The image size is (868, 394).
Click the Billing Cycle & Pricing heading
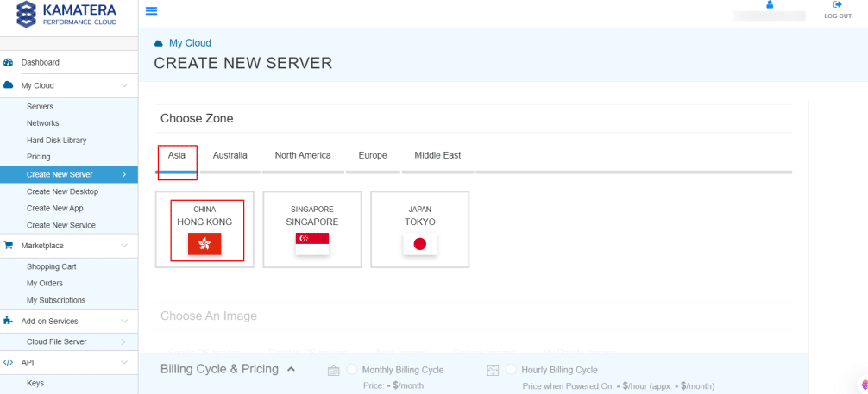[x=219, y=369]
